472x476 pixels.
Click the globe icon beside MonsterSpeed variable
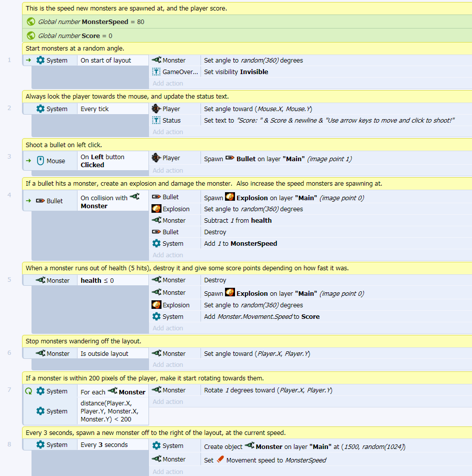(31, 22)
